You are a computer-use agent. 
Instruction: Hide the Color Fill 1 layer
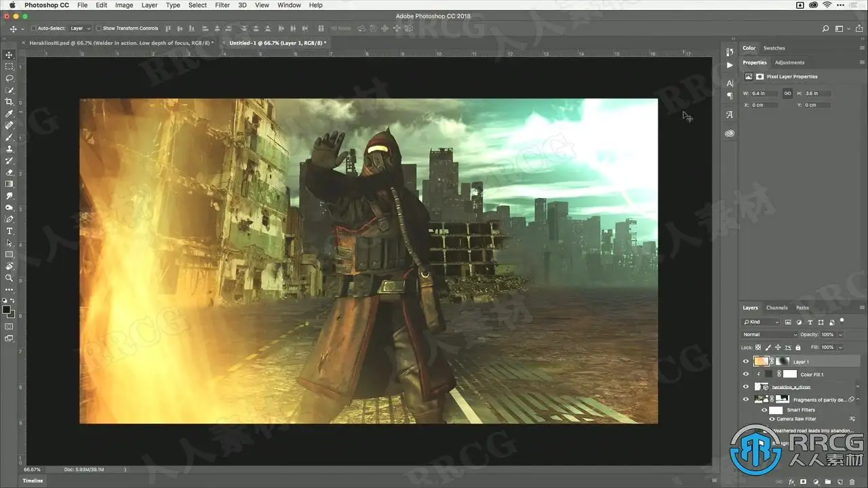click(746, 374)
